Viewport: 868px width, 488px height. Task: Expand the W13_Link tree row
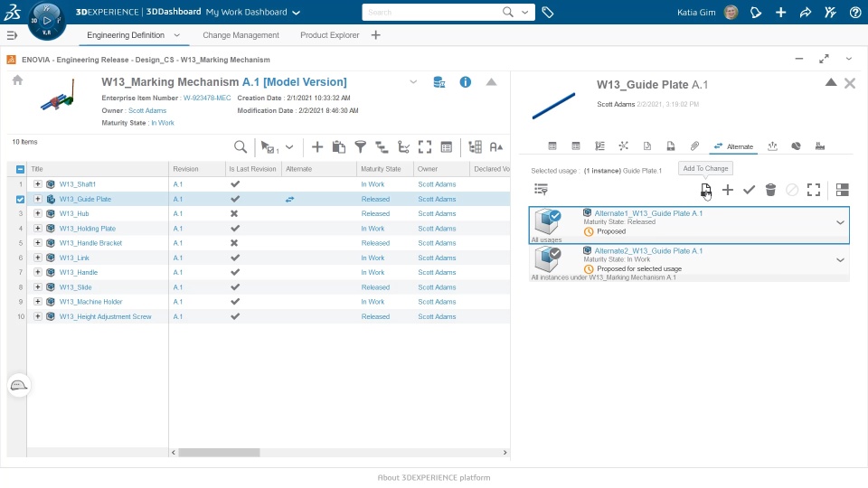tap(38, 258)
